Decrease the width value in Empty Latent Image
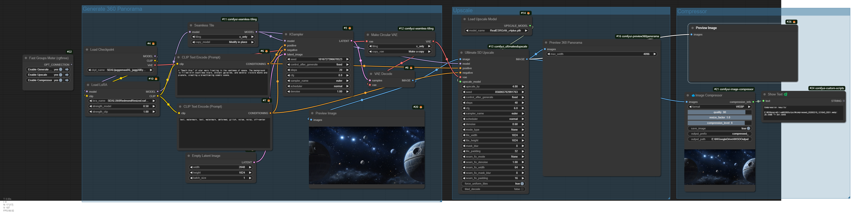The height and width of the screenshot is (223, 868). pos(191,167)
